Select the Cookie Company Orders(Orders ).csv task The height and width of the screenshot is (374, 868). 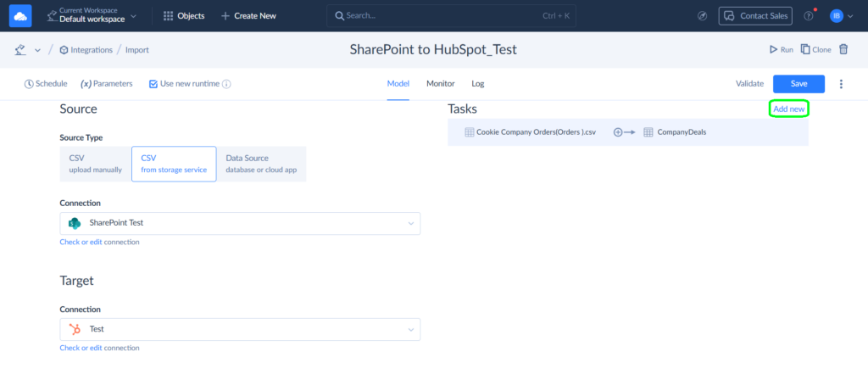click(x=628, y=132)
